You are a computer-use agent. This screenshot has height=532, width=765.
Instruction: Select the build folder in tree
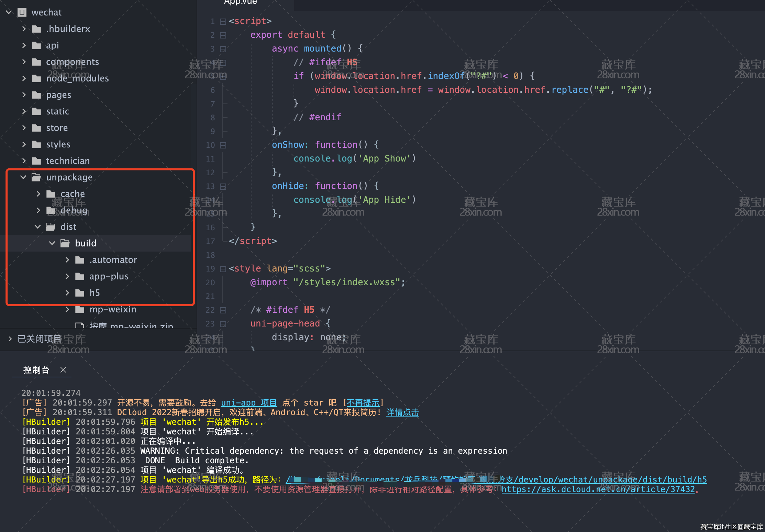86,243
